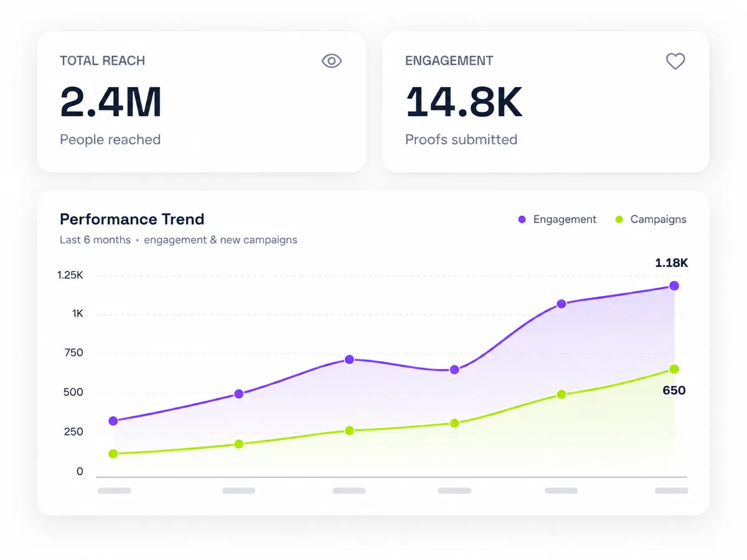Image resolution: width=747 pixels, height=560 pixels.
Task: Click the 250 y-axis label
Action: coord(73,432)
